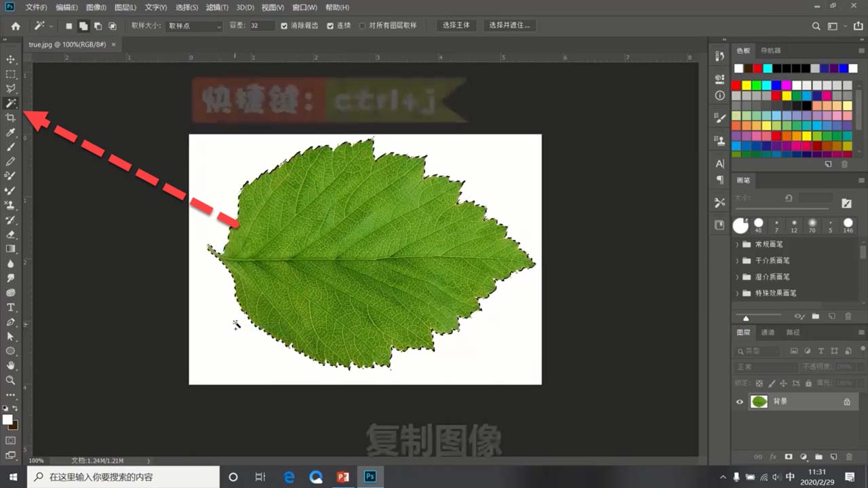Open the Character panel icon
Screen dimensions: 868x488
(x=719, y=163)
